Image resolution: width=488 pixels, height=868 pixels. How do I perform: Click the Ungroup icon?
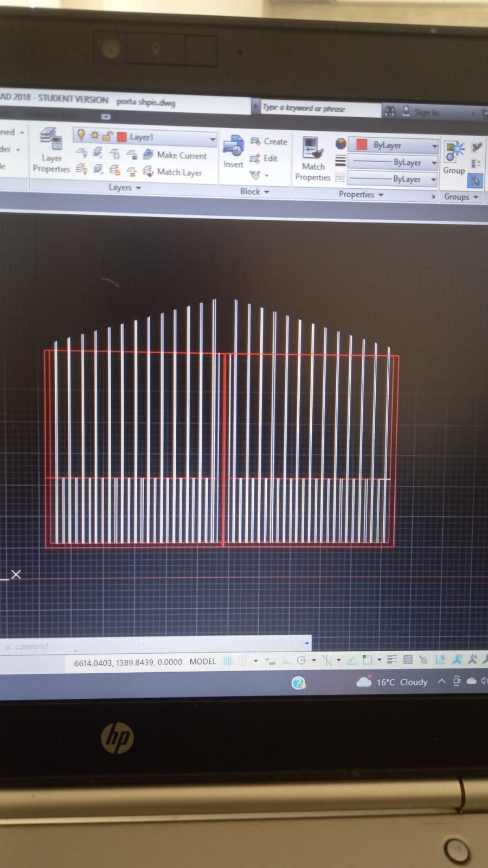477,148
